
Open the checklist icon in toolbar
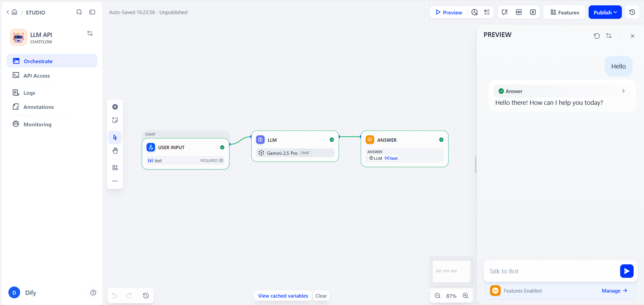[487, 12]
